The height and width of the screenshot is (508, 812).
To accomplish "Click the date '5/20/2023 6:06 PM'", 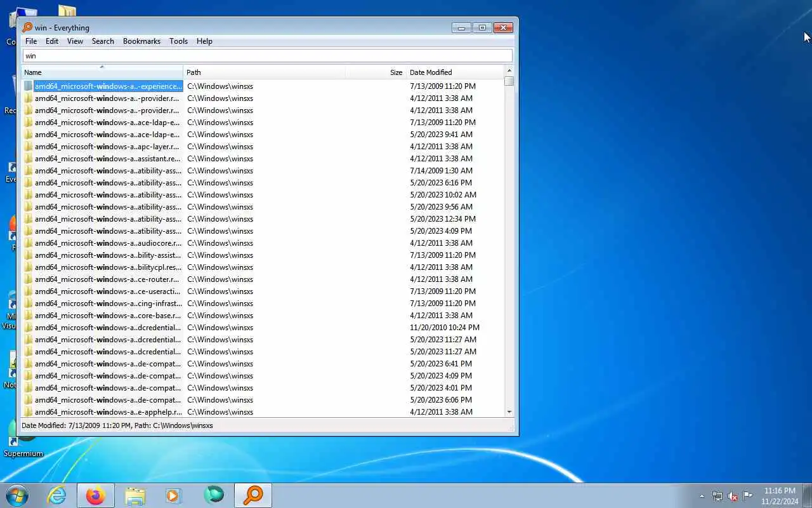I will 441,399.
